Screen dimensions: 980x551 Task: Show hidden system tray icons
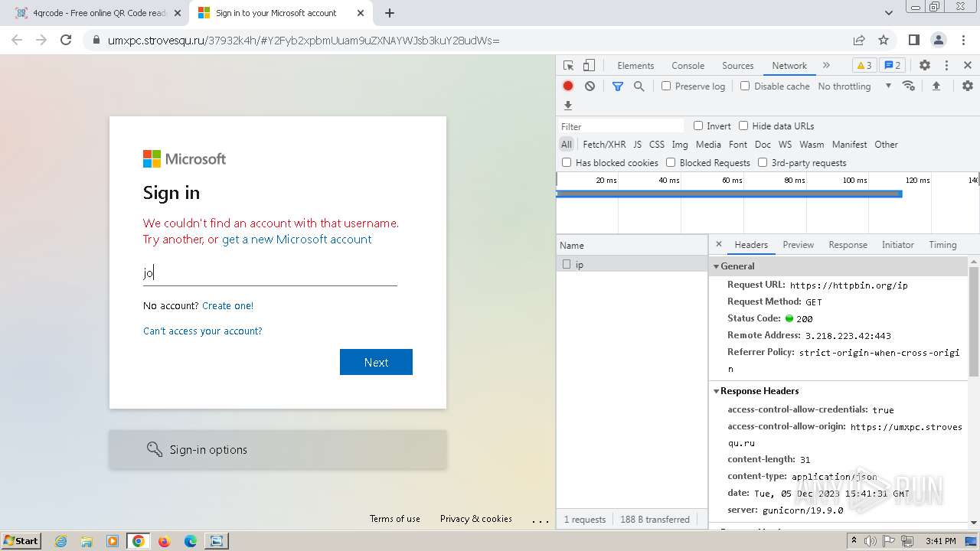[854, 540]
